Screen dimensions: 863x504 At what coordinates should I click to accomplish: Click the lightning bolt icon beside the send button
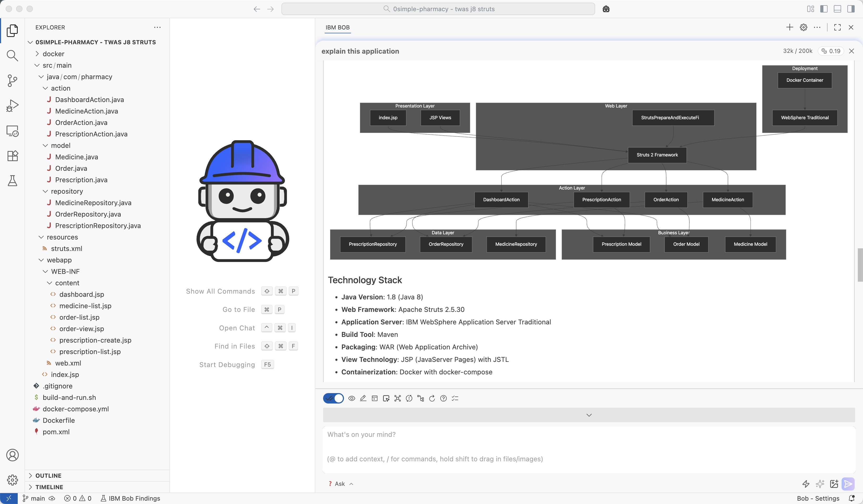coord(806,484)
